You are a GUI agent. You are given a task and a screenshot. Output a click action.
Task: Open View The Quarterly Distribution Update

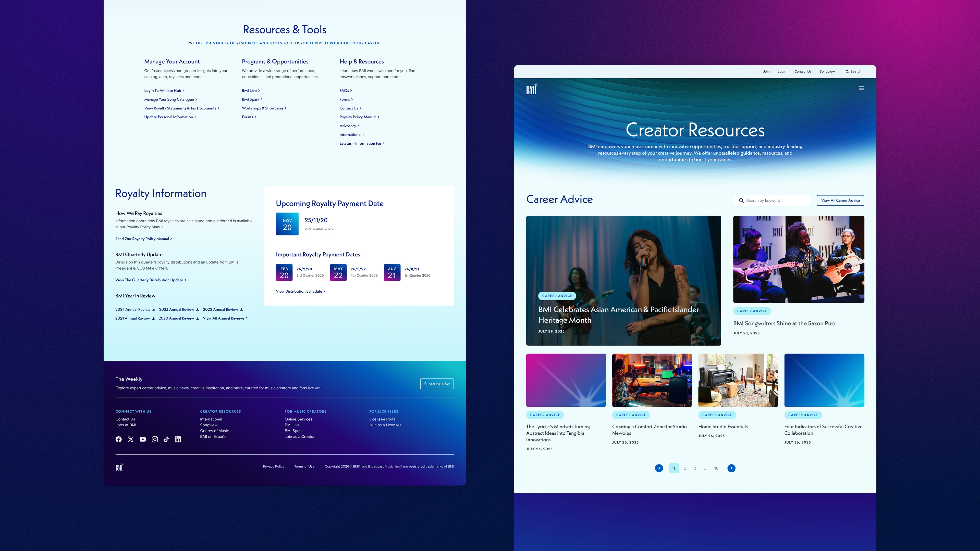click(x=151, y=280)
